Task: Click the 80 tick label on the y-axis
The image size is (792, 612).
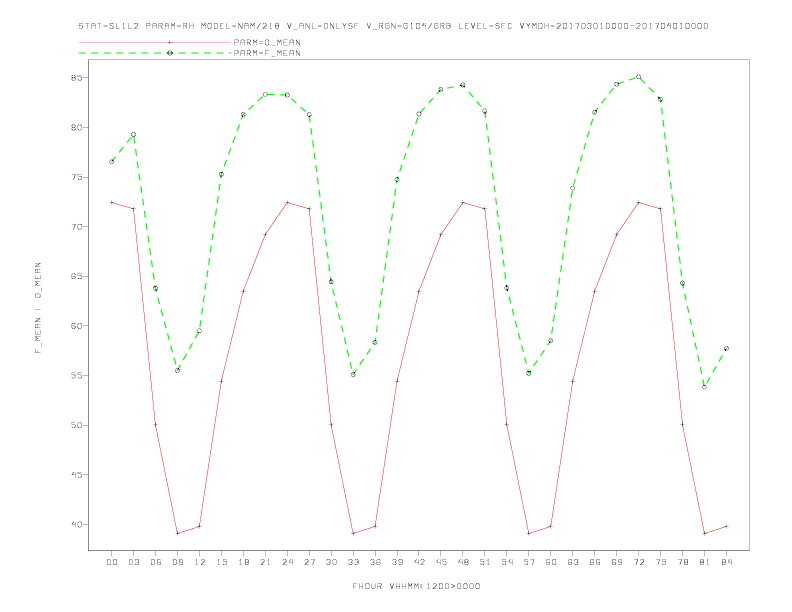Action: pyautogui.click(x=77, y=128)
